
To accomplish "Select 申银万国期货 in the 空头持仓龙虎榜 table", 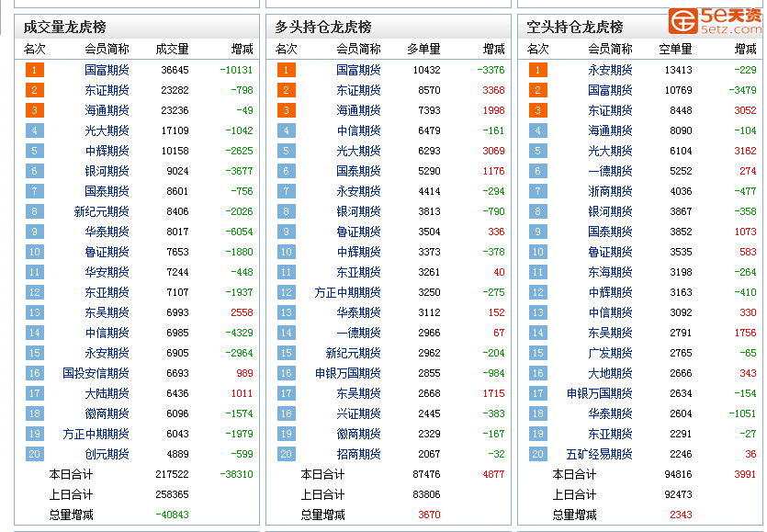I will [x=599, y=393].
